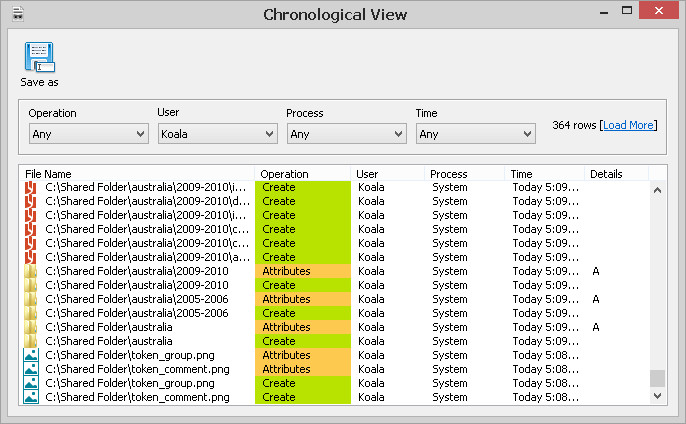Click the folder icon for australia Attributes row
This screenshot has width=686, height=424.
[x=31, y=327]
